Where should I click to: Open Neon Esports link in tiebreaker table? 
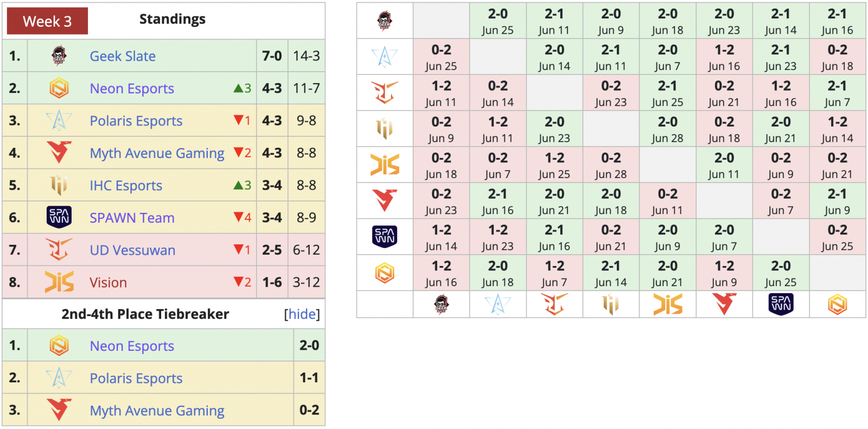(x=132, y=346)
